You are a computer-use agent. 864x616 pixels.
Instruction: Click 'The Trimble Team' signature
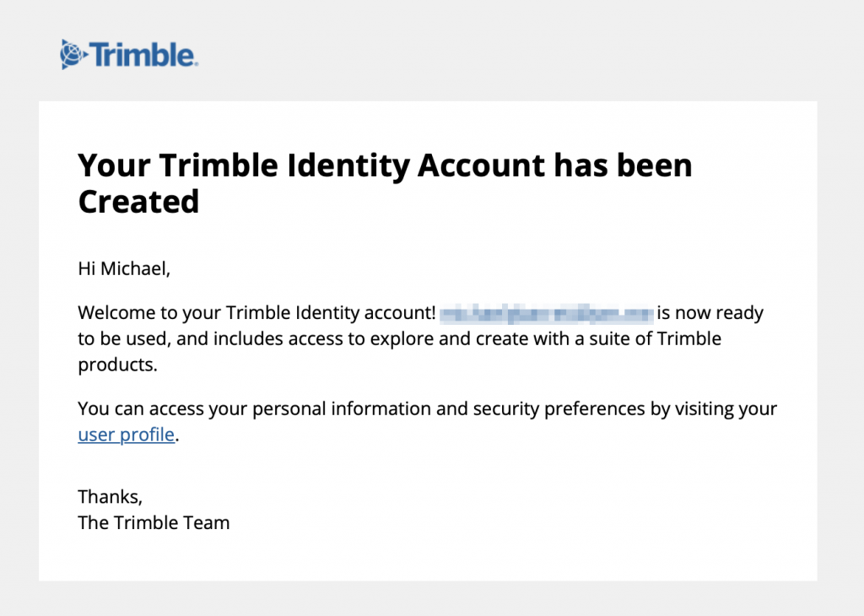click(x=154, y=523)
